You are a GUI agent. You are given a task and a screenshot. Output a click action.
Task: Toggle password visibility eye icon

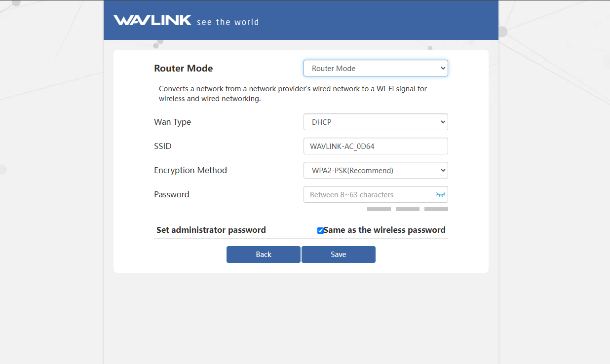[x=441, y=195]
